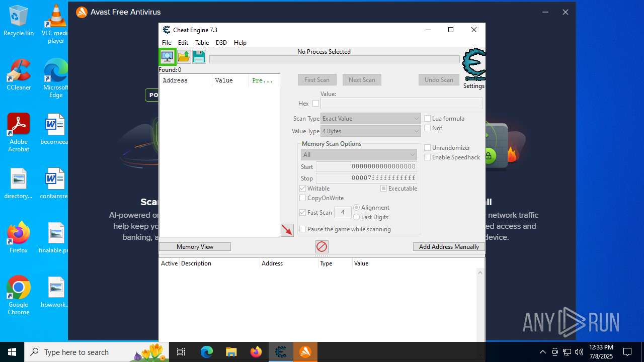This screenshot has height=362, width=644.
Task: Open Task View in the taskbar
Action: click(181, 352)
